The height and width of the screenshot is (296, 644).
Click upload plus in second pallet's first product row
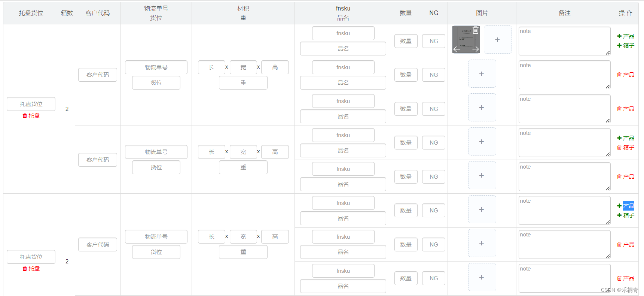[482, 209]
